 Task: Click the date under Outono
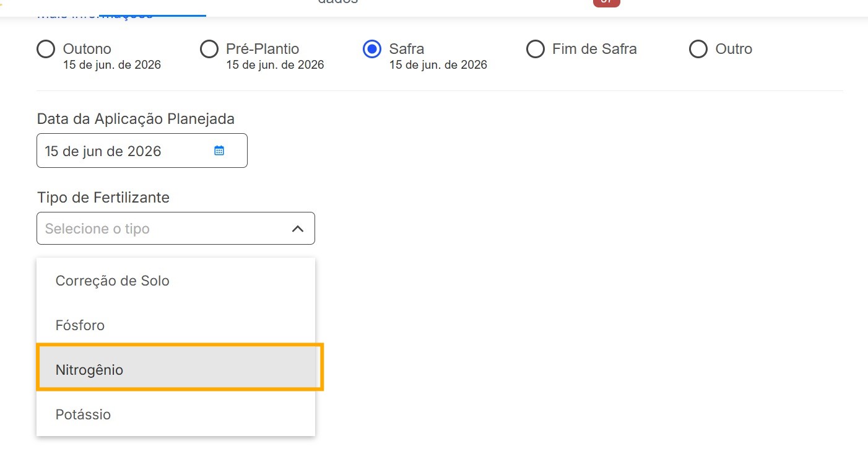[x=112, y=65]
